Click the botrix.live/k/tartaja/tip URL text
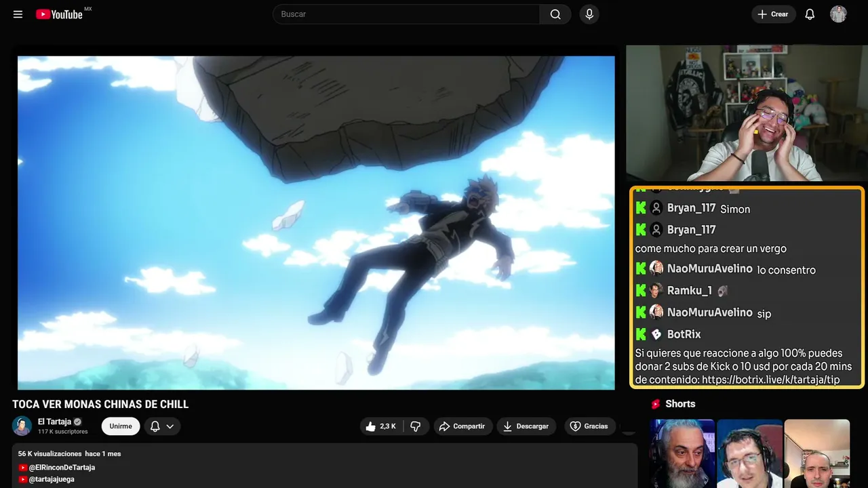The height and width of the screenshot is (488, 868). point(771,380)
